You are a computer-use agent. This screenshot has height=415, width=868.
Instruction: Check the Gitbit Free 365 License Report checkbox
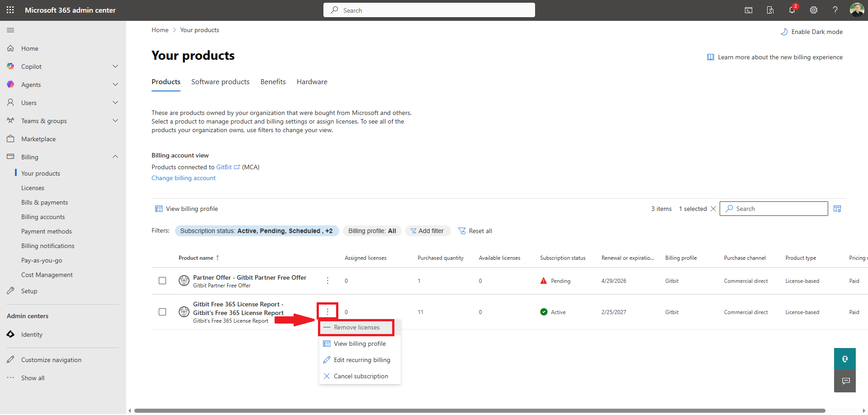click(162, 312)
